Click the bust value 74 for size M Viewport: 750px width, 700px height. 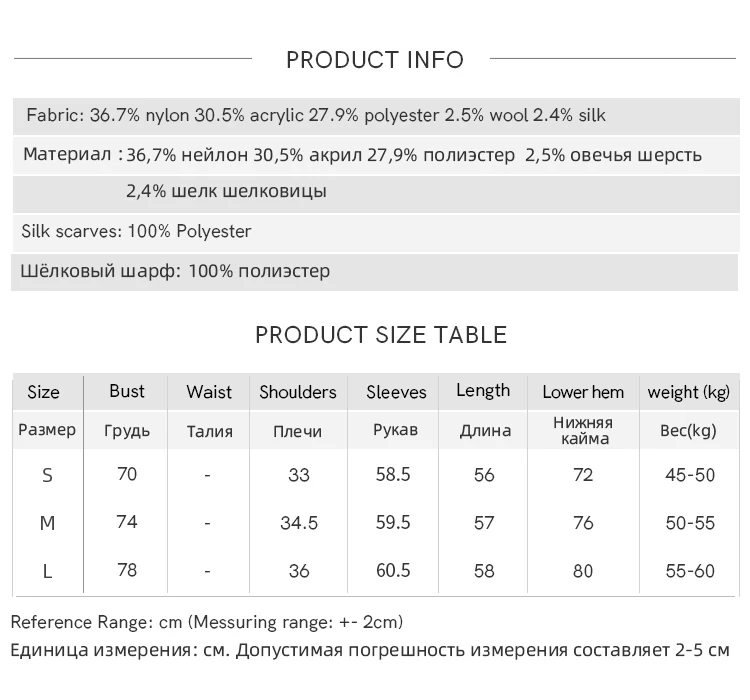(x=127, y=522)
